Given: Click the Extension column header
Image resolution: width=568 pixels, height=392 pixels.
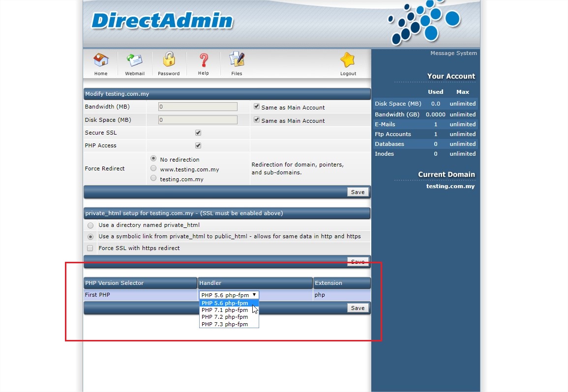Looking at the screenshot, I should point(342,283).
